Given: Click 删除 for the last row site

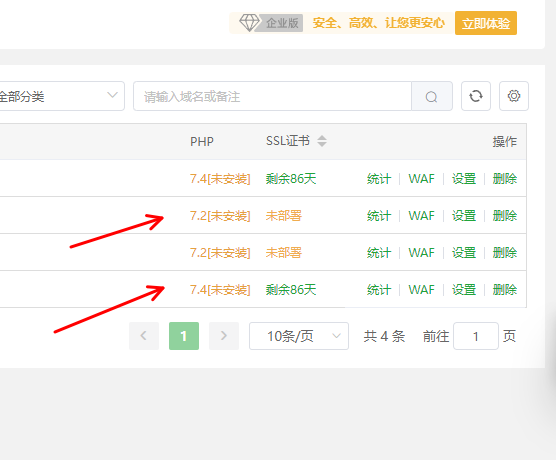Looking at the screenshot, I should (x=505, y=290).
